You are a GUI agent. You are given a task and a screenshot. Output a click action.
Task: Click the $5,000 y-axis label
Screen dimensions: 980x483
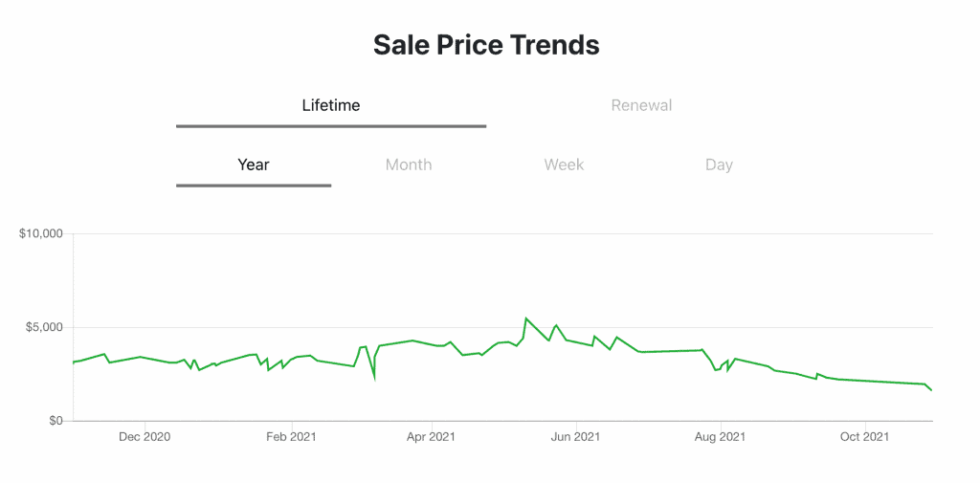[45, 327]
